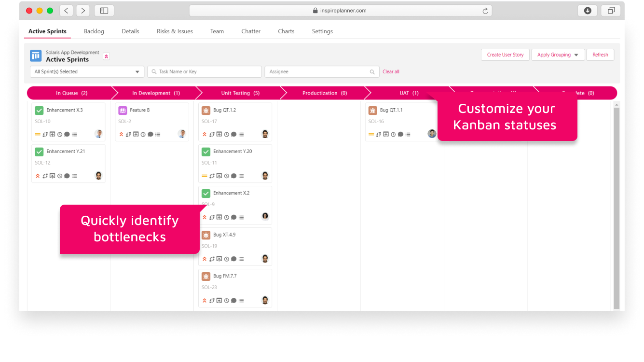Open comment bubble on Enhancement Y.21 card
644x362 pixels.
(x=67, y=176)
